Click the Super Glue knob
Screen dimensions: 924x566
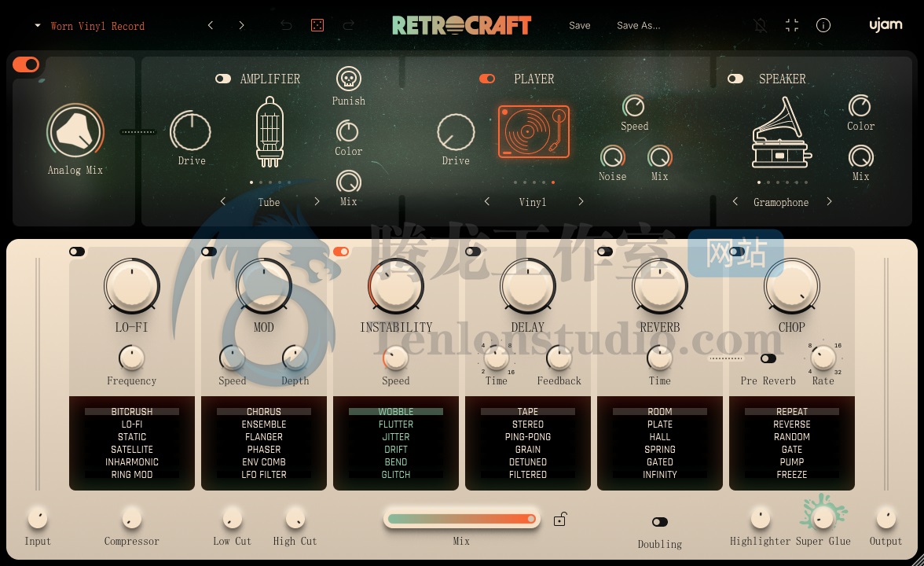pos(823,517)
